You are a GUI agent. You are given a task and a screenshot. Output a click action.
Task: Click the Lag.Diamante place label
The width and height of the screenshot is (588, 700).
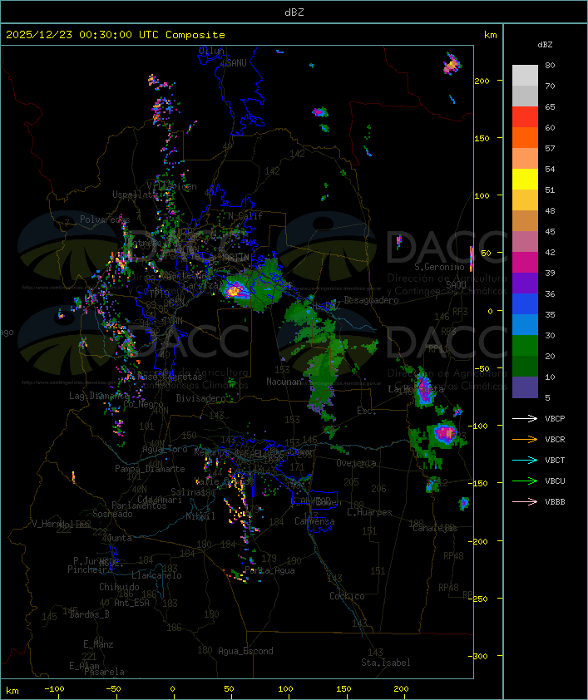tap(99, 396)
